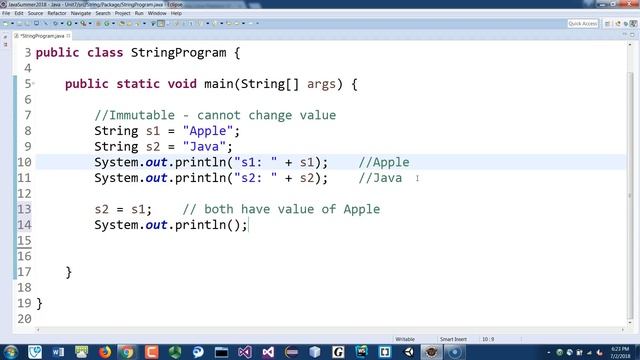This screenshot has width=640, height=360.
Task: Click the "Java" string literal on line 9
Action: pyautogui.click(x=204, y=147)
